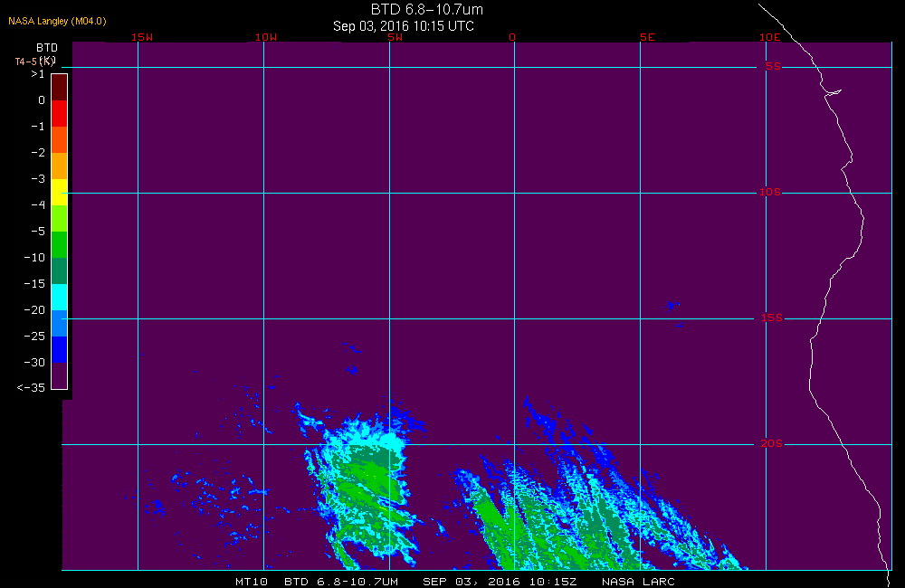Click the '15S' latitude label
The image size is (905, 588).
click(772, 318)
